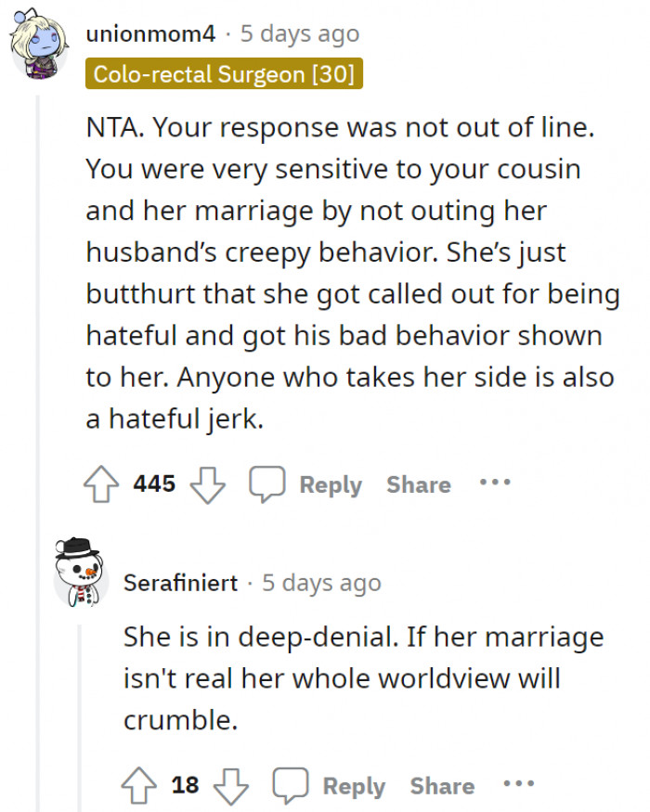Click Reply on unionmom4's comment
This screenshot has height=812, width=650.
click(331, 483)
